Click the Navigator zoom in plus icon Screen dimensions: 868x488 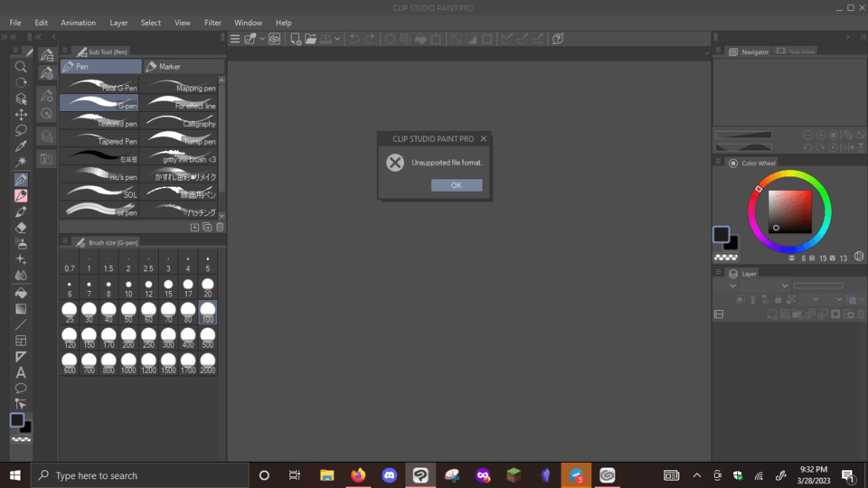[x=820, y=135]
